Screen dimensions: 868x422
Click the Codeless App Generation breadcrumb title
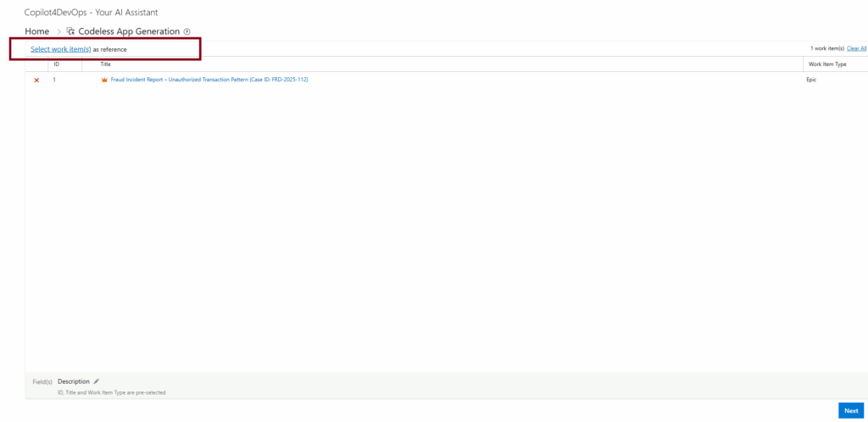(129, 31)
